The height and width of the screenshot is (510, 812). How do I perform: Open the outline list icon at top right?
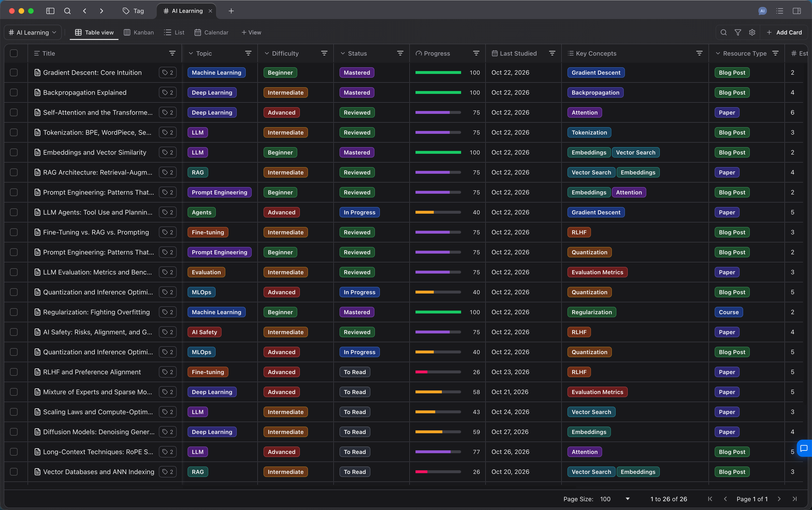pos(780,11)
